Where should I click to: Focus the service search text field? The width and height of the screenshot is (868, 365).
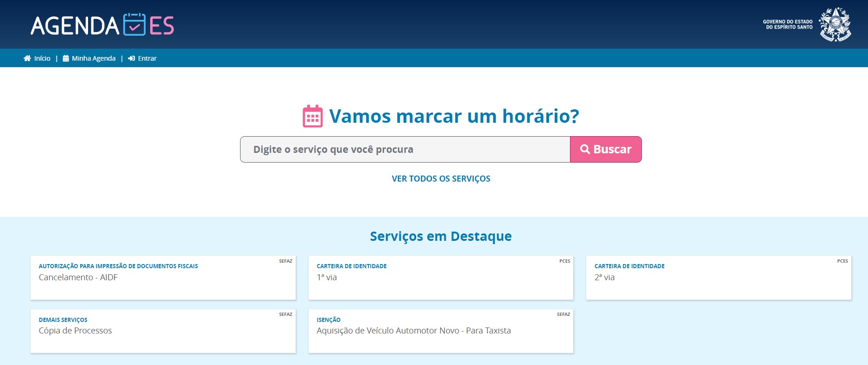[405, 150]
